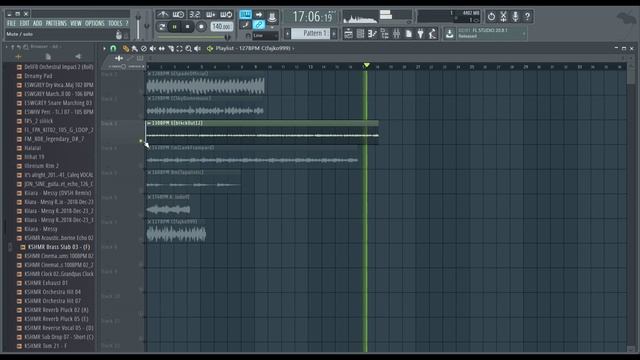640x360 pixels.
Task: Open the Mixer icon
Action: [x=396, y=34]
